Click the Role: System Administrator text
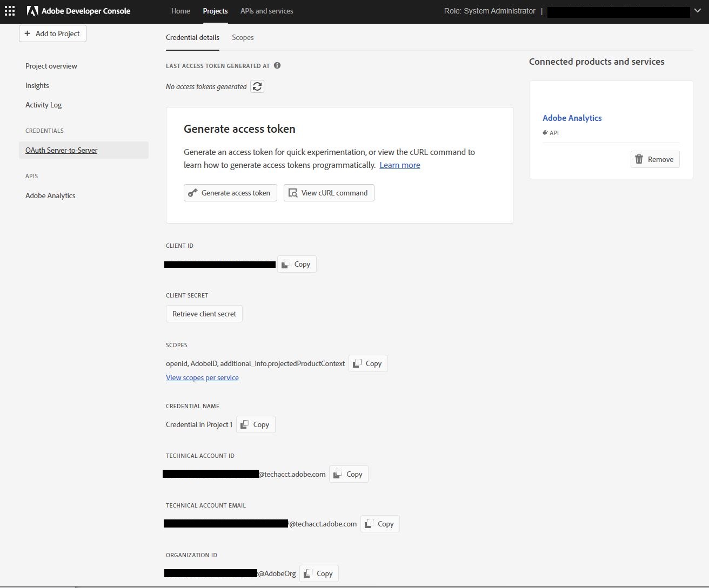 490,11
